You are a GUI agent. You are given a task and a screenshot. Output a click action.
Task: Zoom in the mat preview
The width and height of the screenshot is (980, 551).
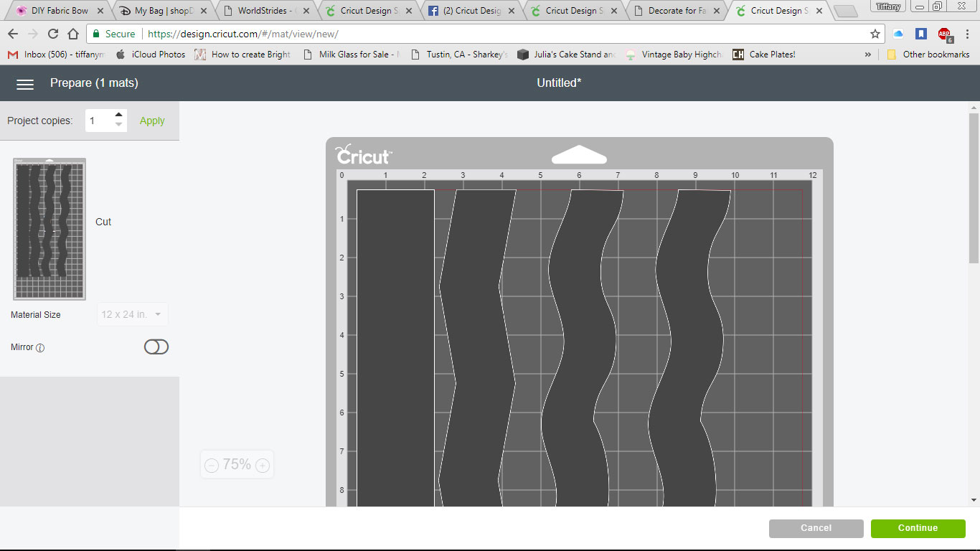point(263,466)
